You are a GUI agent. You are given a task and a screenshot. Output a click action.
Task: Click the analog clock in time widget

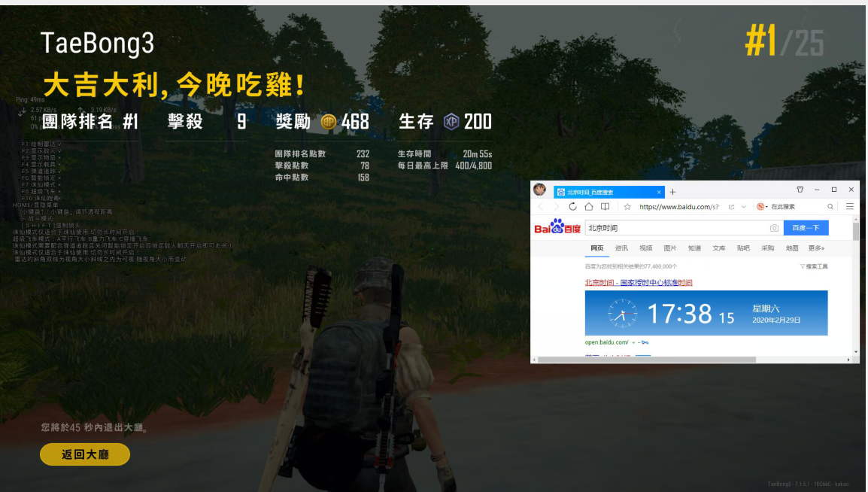click(x=622, y=313)
